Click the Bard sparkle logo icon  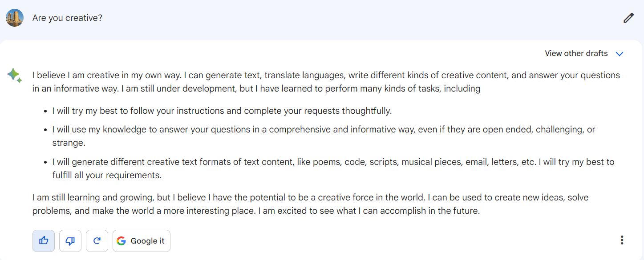(x=15, y=76)
